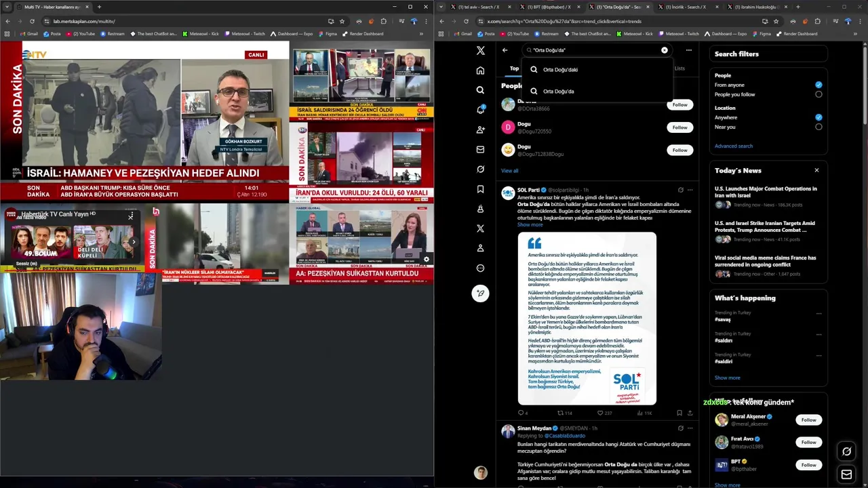Click the compose Post button in X sidebar

480,293
